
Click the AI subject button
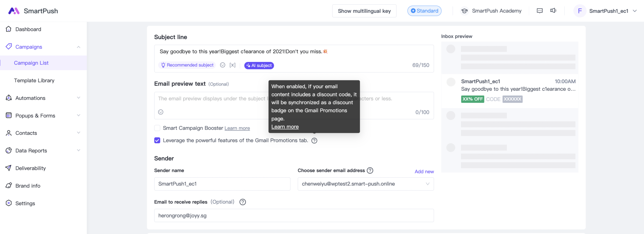259,65
